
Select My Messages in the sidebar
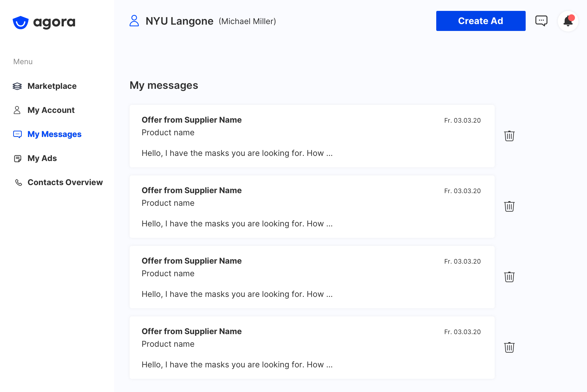54,134
